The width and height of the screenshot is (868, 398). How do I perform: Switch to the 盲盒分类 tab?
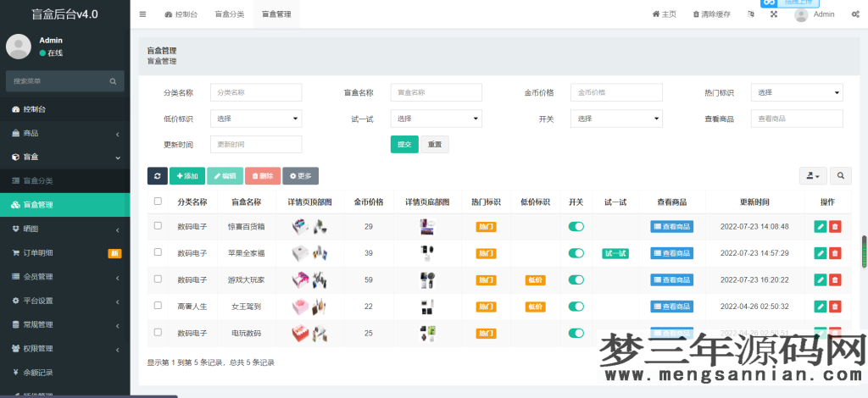pyautogui.click(x=229, y=14)
